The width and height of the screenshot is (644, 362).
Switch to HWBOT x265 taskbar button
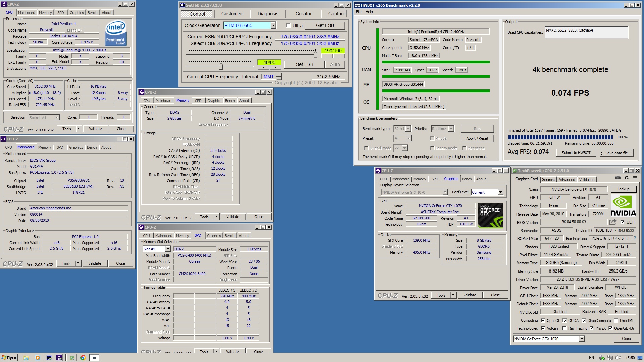95,358
